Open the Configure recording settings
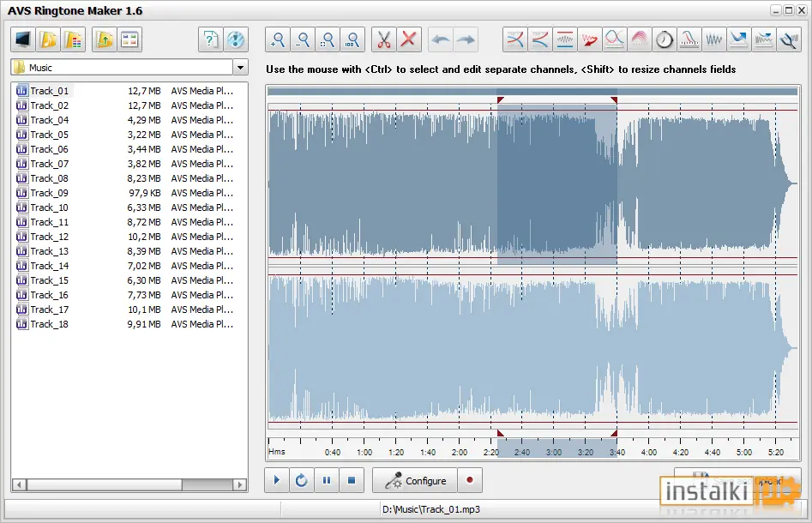This screenshot has width=812, height=523. (415, 480)
